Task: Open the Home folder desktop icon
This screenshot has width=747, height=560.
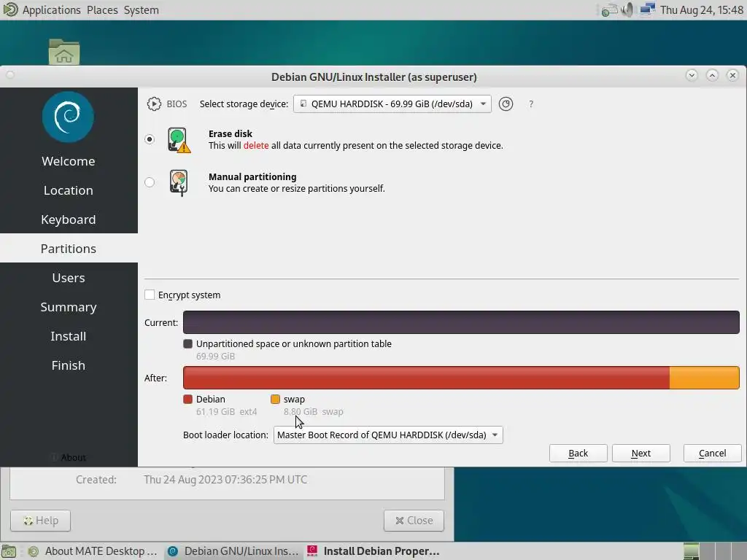Action: pyautogui.click(x=64, y=52)
